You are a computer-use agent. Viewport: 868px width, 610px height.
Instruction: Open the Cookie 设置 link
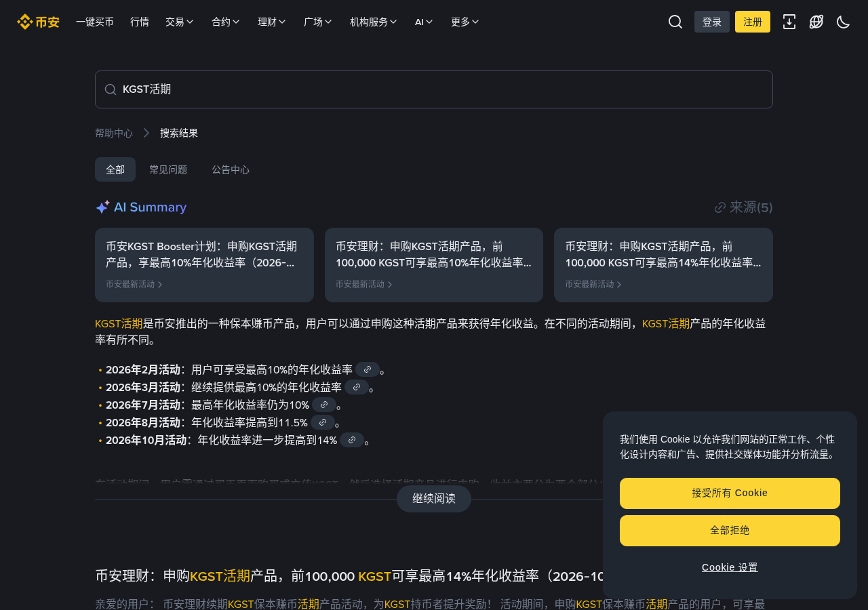(x=730, y=567)
